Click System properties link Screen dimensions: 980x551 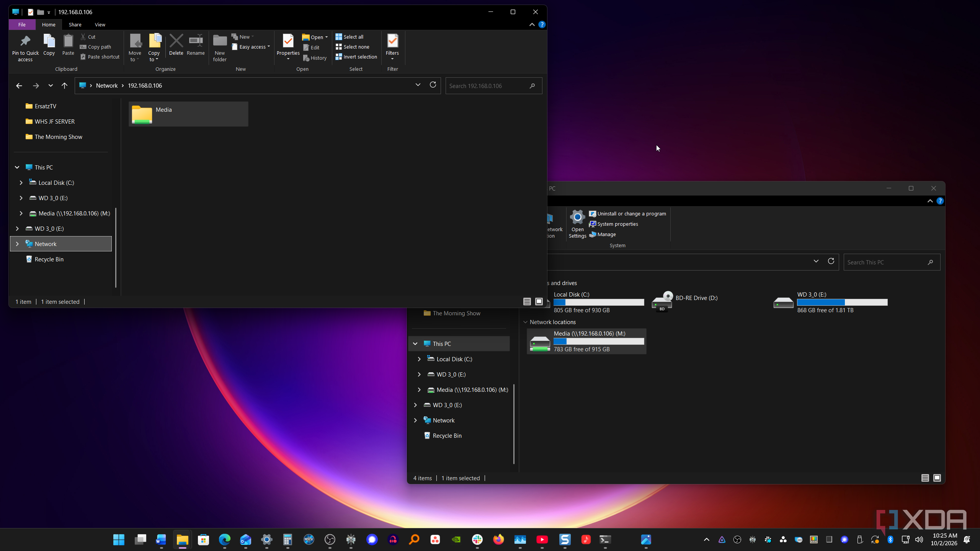pyautogui.click(x=614, y=224)
